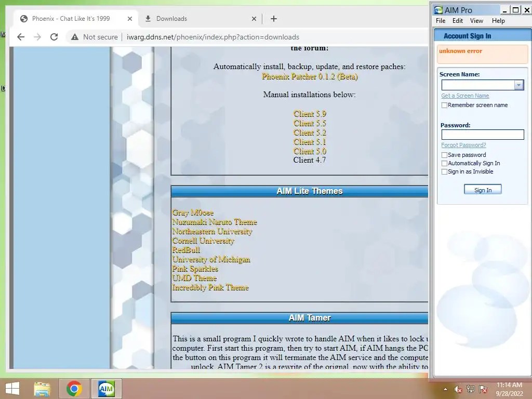Open Cornell University theme link
532x399 pixels.
point(203,241)
